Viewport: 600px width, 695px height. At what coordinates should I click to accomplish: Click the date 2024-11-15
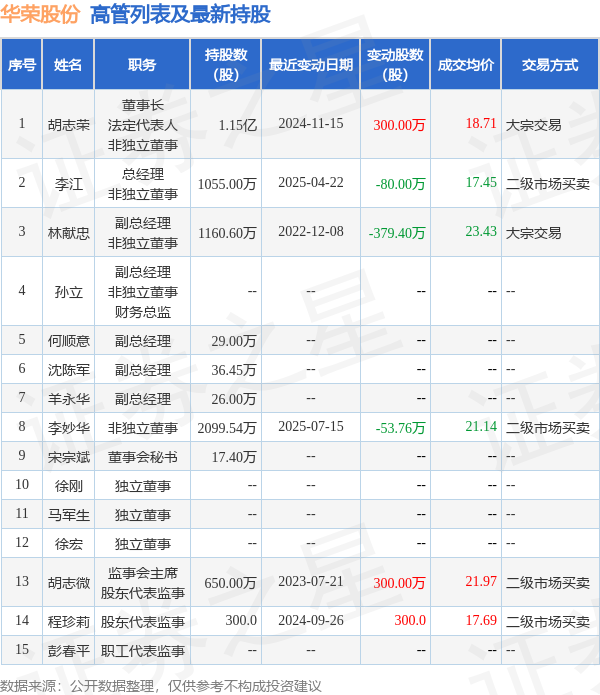coord(311,123)
